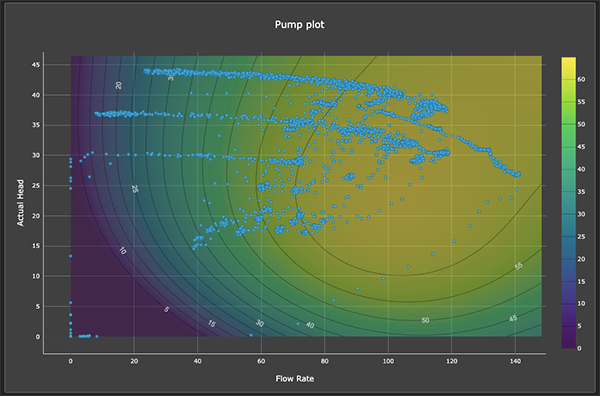Click contour line label 55 inside plot
This screenshot has height=396, width=600.
click(x=518, y=266)
